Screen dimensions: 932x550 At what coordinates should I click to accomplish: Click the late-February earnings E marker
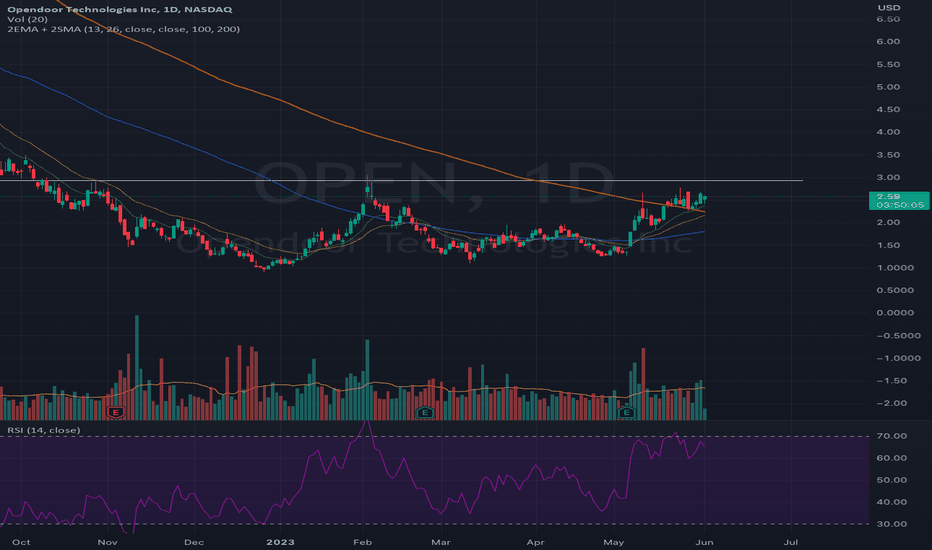pyautogui.click(x=424, y=412)
